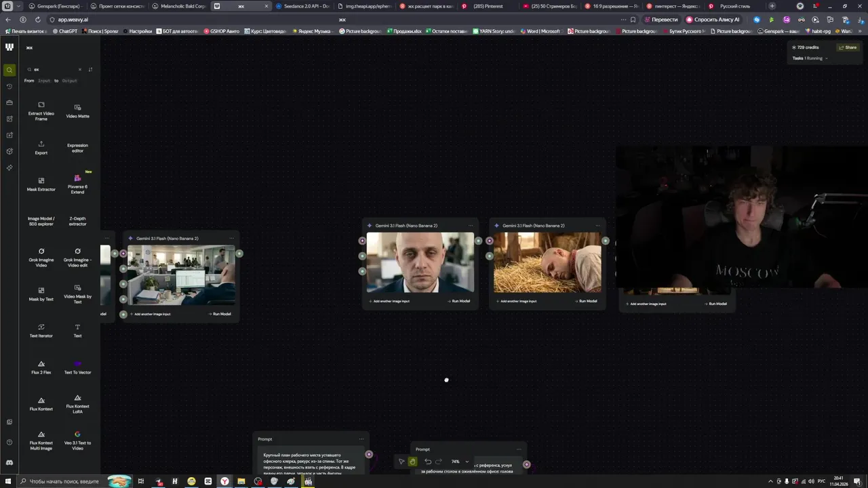This screenshot has height=488, width=868.
Task: Switch to Melancholic Bald Corp browser tab
Action: click(x=178, y=6)
